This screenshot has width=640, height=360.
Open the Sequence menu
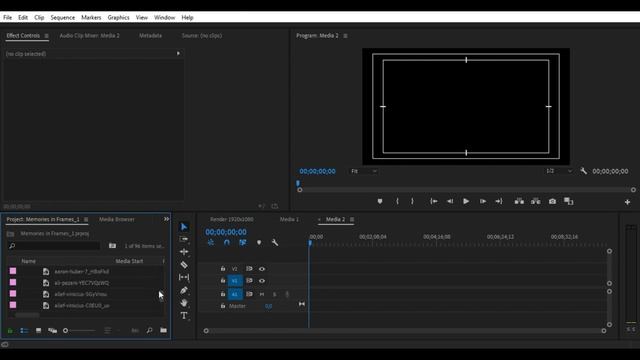62,18
